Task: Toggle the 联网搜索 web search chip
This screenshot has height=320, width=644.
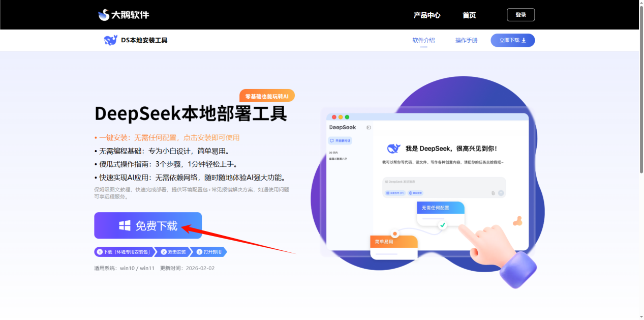Action: point(415,193)
